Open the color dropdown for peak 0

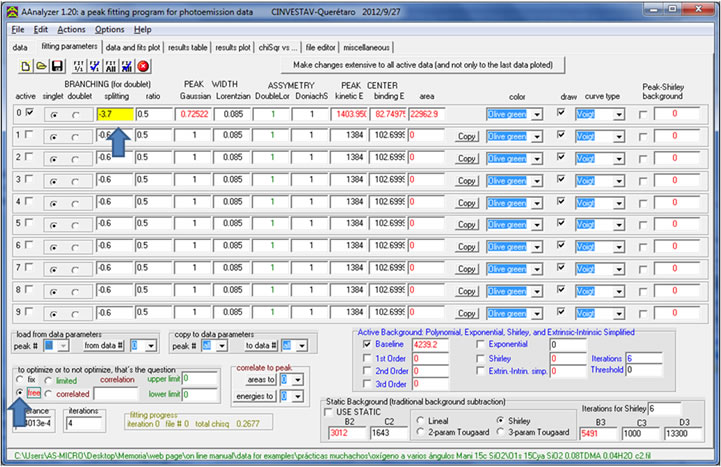click(x=537, y=114)
